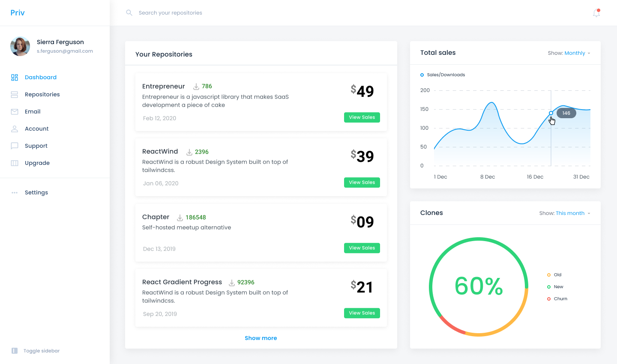Focus the Search your repositories field
Screen dimensions: 617x364
pyautogui.click(x=171, y=13)
